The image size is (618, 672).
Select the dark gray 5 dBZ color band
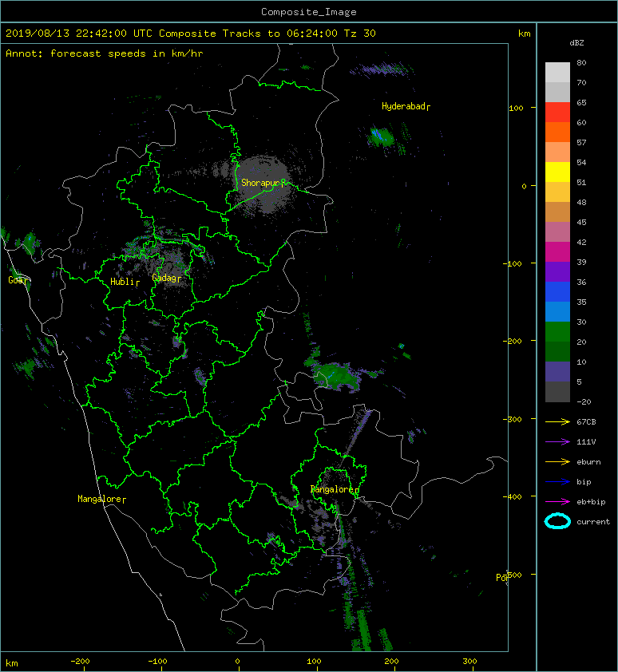click(x=557, y=391)
